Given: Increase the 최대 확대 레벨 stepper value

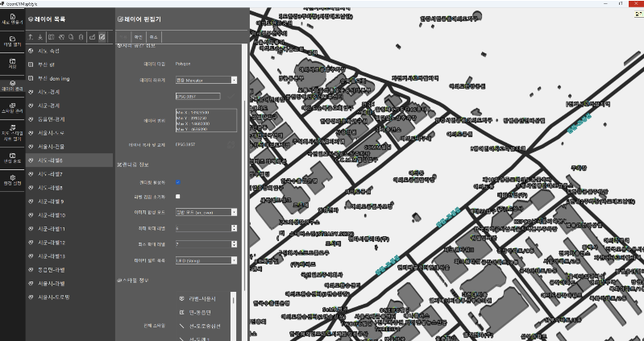Looking at the screenshot, I should pos(234,227).
